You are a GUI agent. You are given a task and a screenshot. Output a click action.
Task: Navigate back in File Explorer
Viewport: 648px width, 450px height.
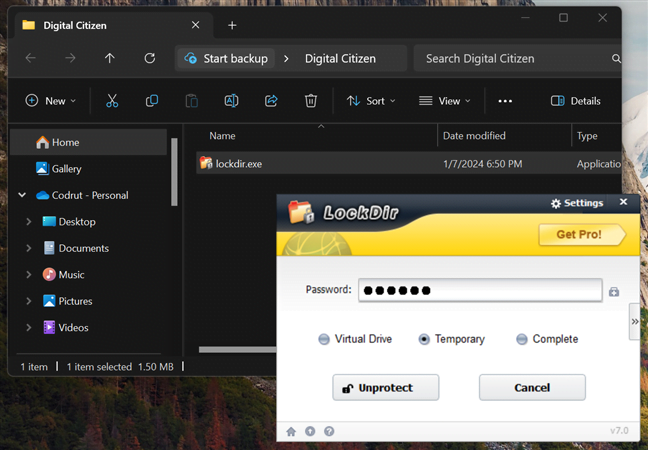coord(31,58)
